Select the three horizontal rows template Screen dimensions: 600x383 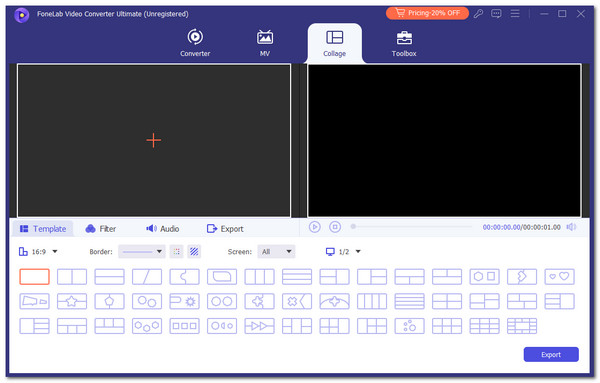coord(297,277)
